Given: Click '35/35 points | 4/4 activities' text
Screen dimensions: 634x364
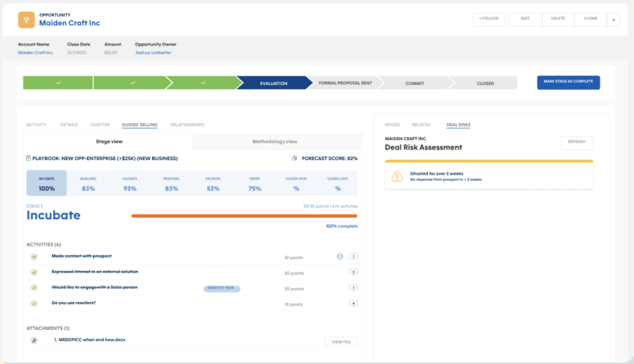Looking at the screenshot, I should click(330, 206).
